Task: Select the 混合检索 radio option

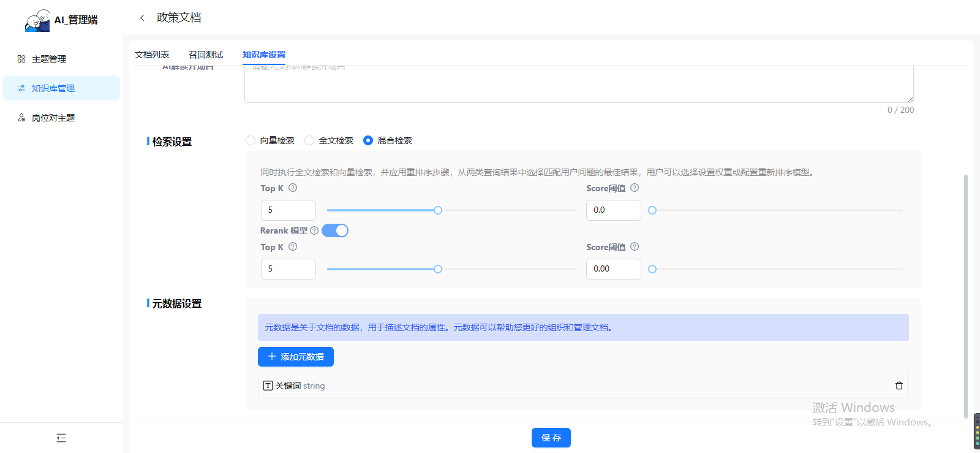Action: (368, 140)
